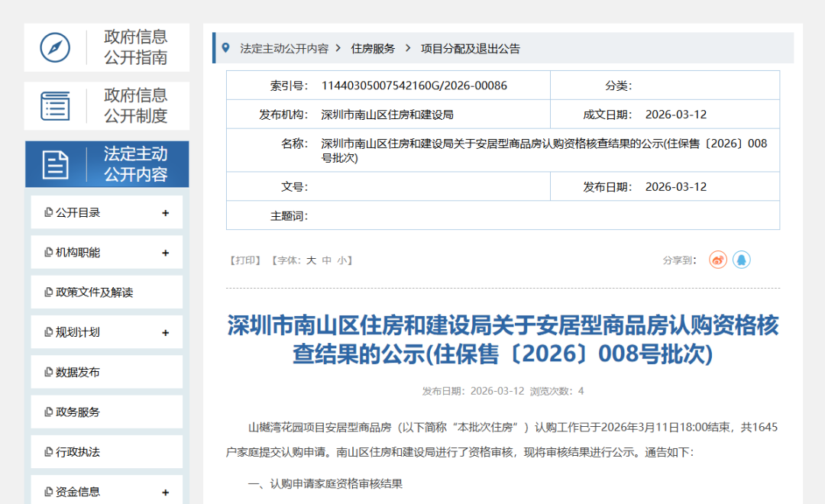Click the small page icon beside 政务服务

tap(48, 412)
